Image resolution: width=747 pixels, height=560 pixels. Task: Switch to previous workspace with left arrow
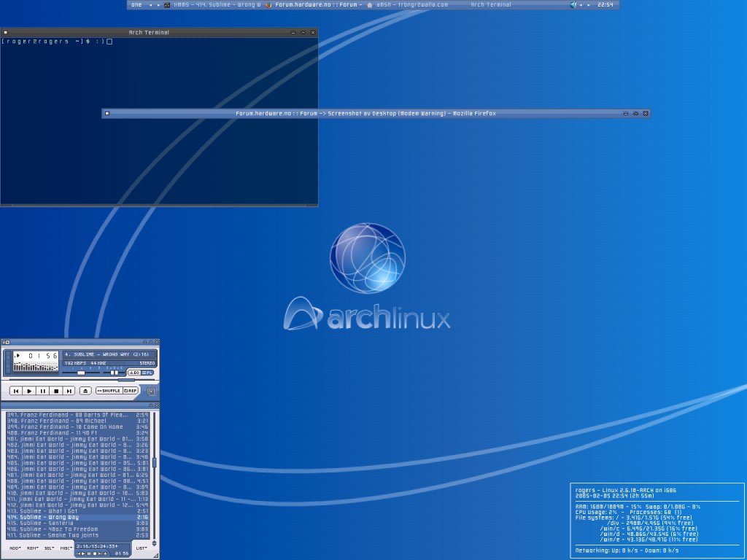pos(150,5)
